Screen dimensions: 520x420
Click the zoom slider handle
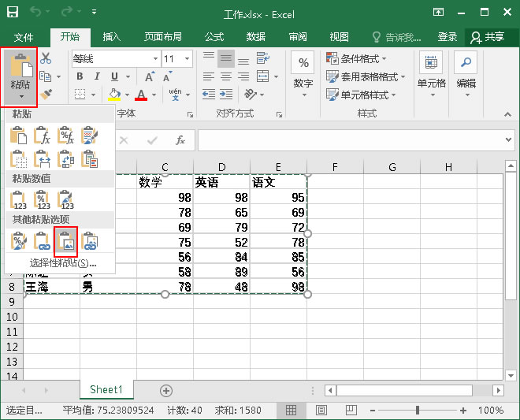(x=418, y=411)
